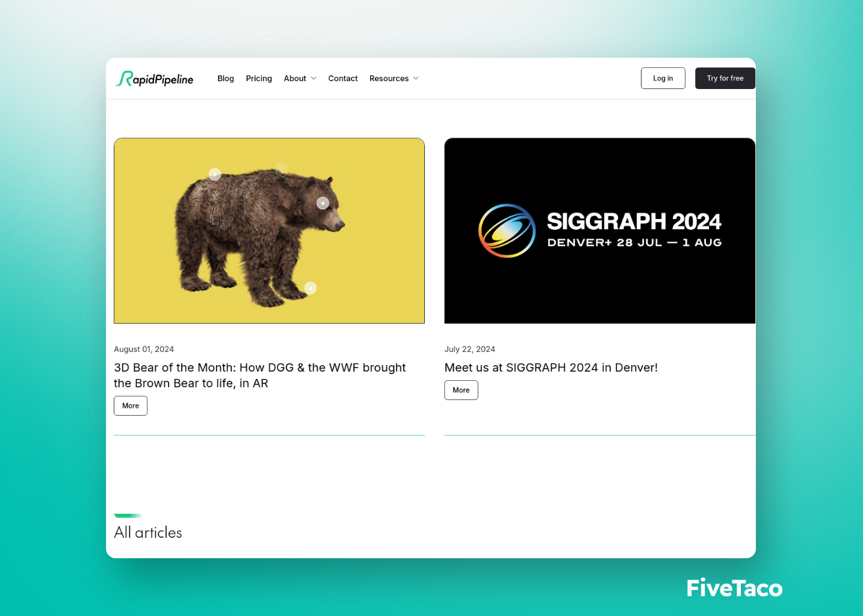863x616 pixels.
Task: Go to the Pricing page
Action: tap(259, 78)
